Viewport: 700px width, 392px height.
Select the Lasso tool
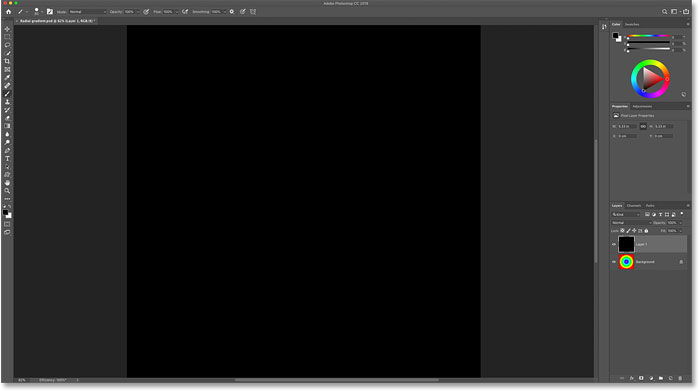pos(7,45)
